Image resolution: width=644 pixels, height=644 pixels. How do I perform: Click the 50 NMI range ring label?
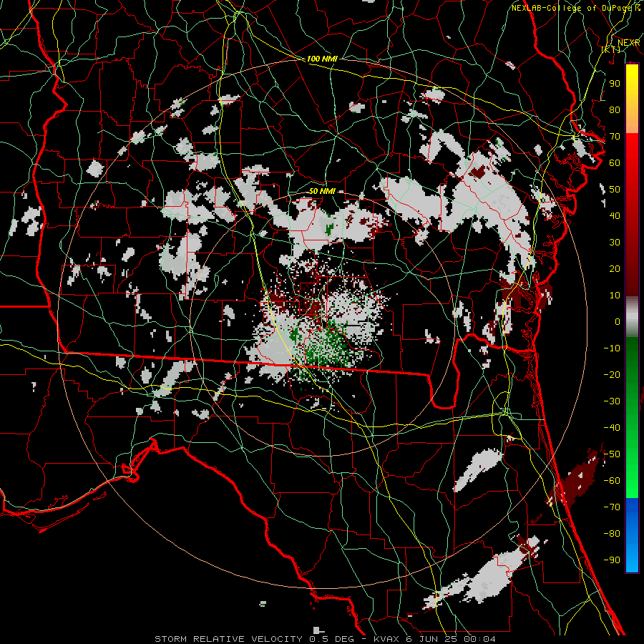(x=322, y=191)
